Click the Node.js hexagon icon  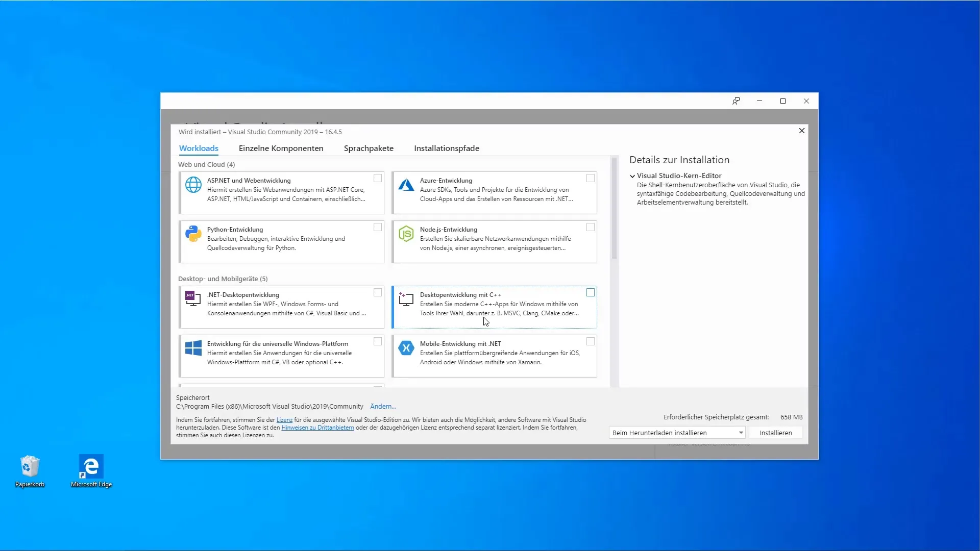(x=406, y=234)
